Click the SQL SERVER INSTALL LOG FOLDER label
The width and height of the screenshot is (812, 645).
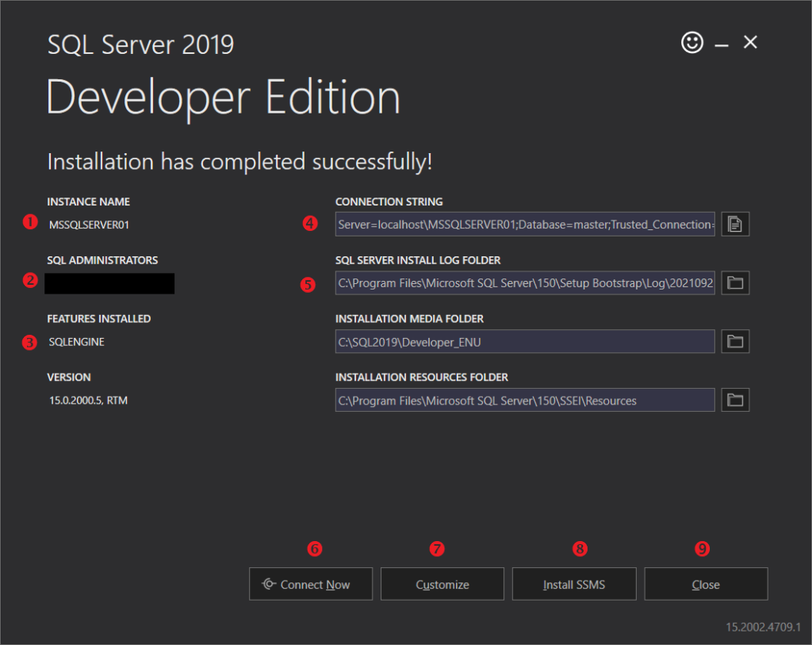pyautogui.click(x=418, y=260)
